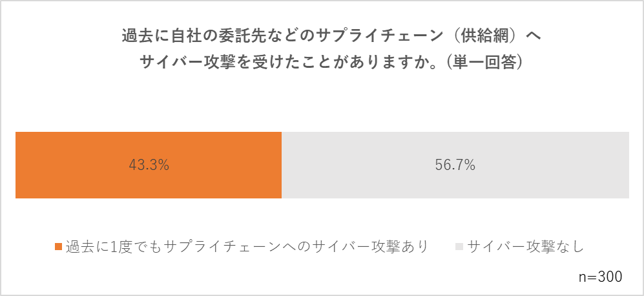Viewport: 644px width, 296px height.
Task: Select the orange 43.3% bar segment
Action: pyautogui.click(x=149, y=165)
